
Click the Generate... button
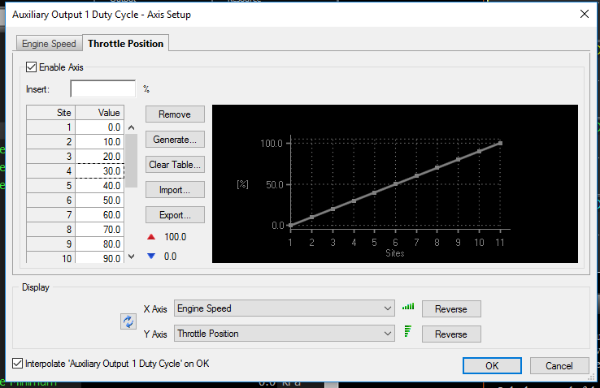[175, 140]
